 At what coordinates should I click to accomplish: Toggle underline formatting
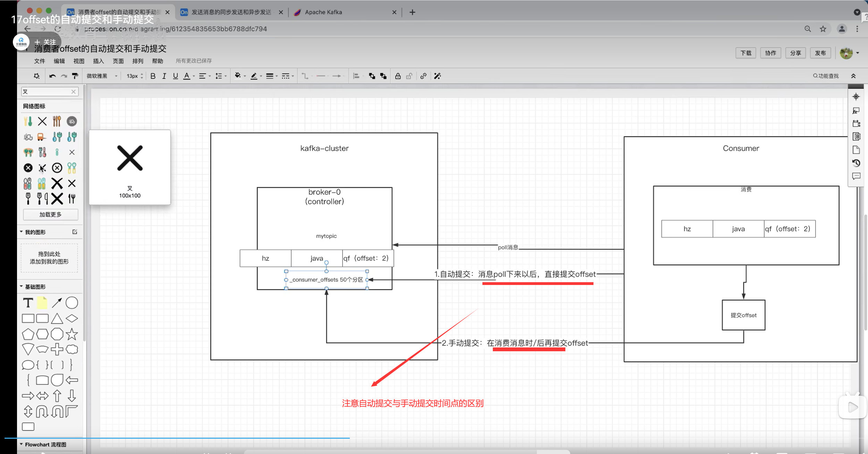[175, 76]
